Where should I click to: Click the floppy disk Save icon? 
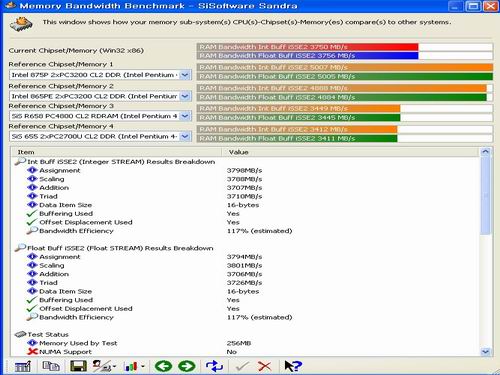tap(78, 366)
